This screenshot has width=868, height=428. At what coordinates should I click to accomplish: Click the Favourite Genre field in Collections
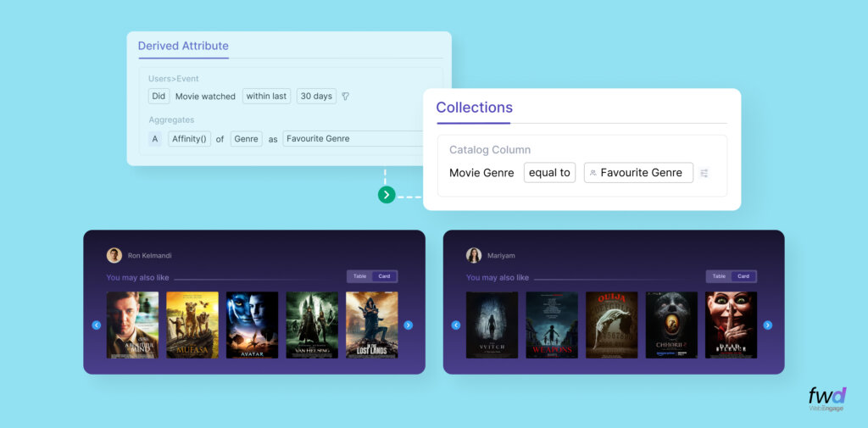638,173
